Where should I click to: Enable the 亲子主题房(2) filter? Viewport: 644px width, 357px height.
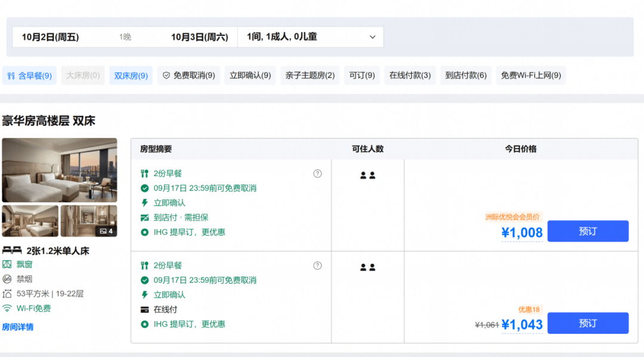point(310,76)
